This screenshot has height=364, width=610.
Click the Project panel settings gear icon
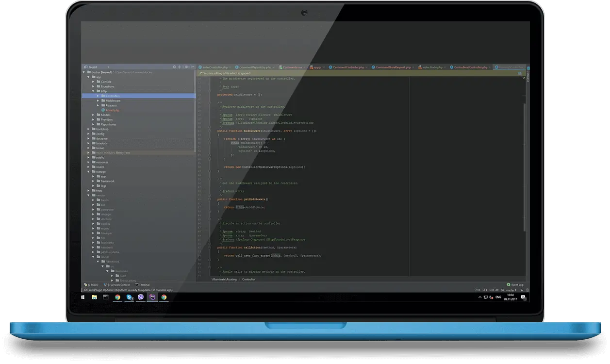(186, 67)
